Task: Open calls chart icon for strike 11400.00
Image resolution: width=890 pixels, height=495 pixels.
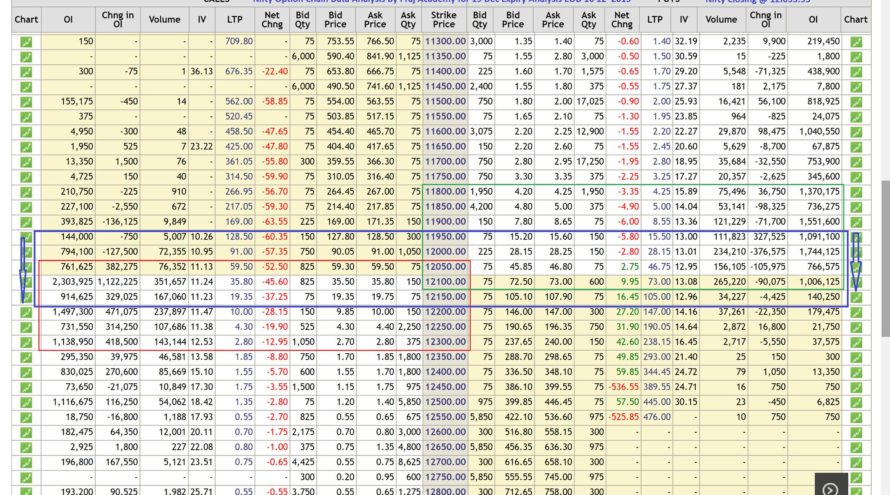Action: [26, 72]
